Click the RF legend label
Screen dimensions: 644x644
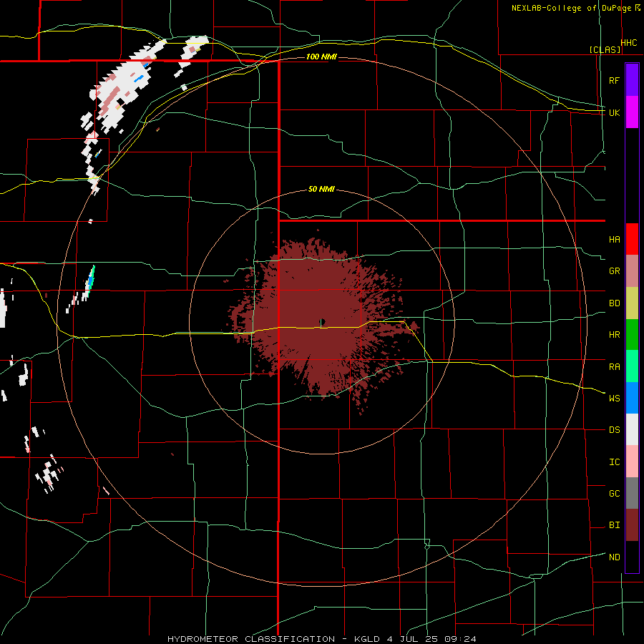coord(614,80)
